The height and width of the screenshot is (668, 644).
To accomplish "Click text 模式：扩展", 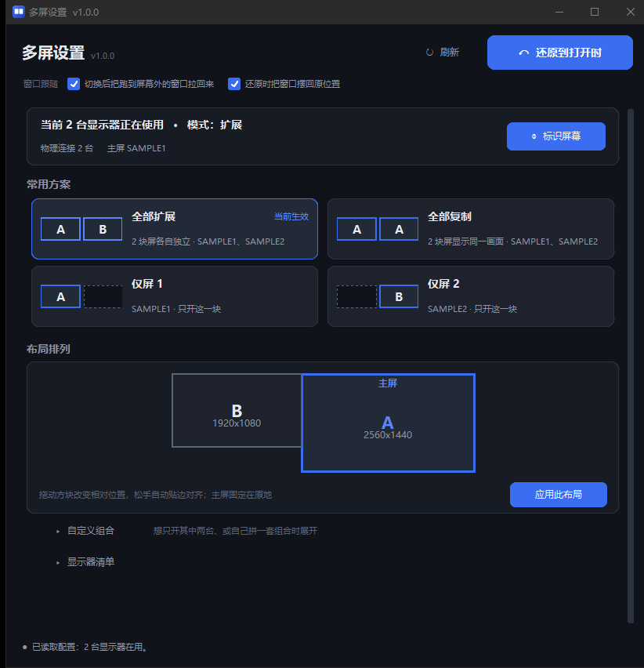I will point(215,125).
